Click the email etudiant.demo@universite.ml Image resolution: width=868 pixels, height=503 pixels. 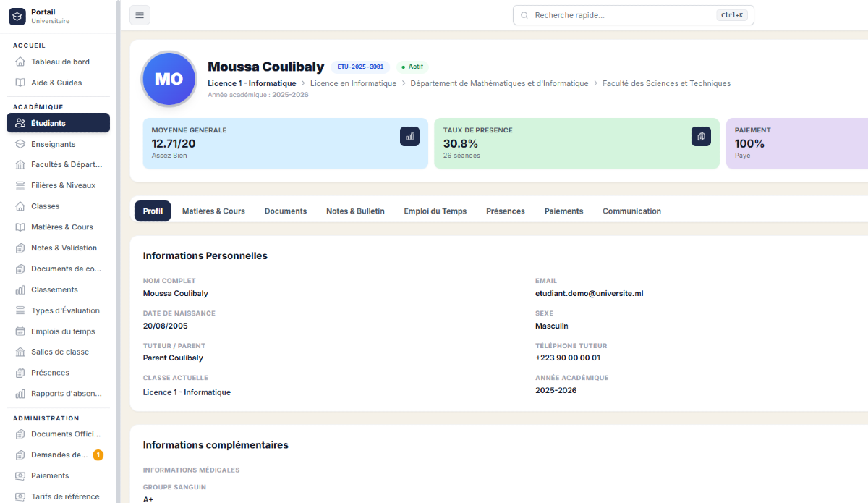coord(589,293)
